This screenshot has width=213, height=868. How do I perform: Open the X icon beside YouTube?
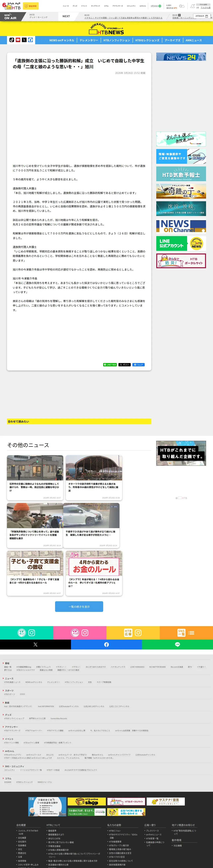tap(24, 40)
